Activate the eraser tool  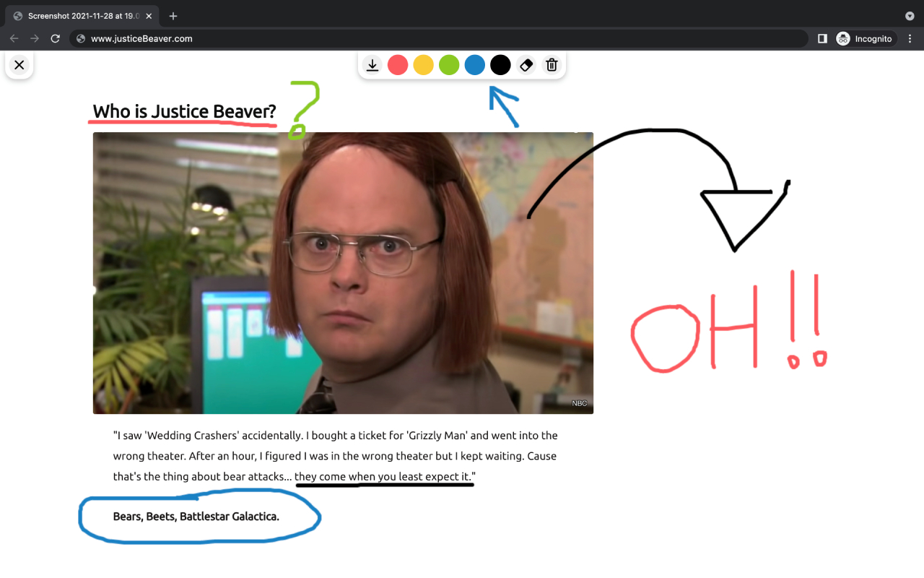526,65
